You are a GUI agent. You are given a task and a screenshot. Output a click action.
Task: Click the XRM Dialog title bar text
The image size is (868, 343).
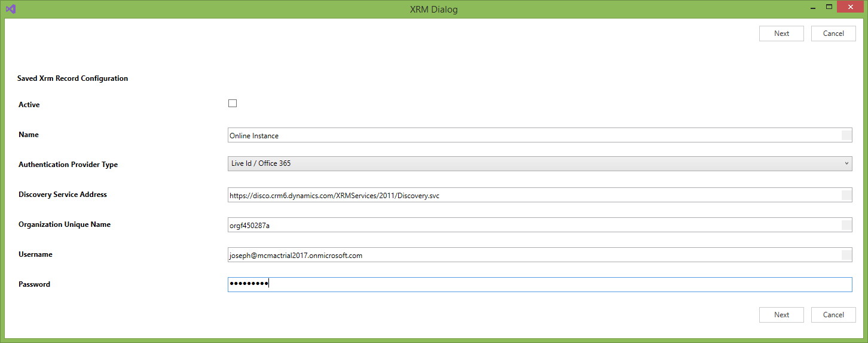[x=433, y=9]
